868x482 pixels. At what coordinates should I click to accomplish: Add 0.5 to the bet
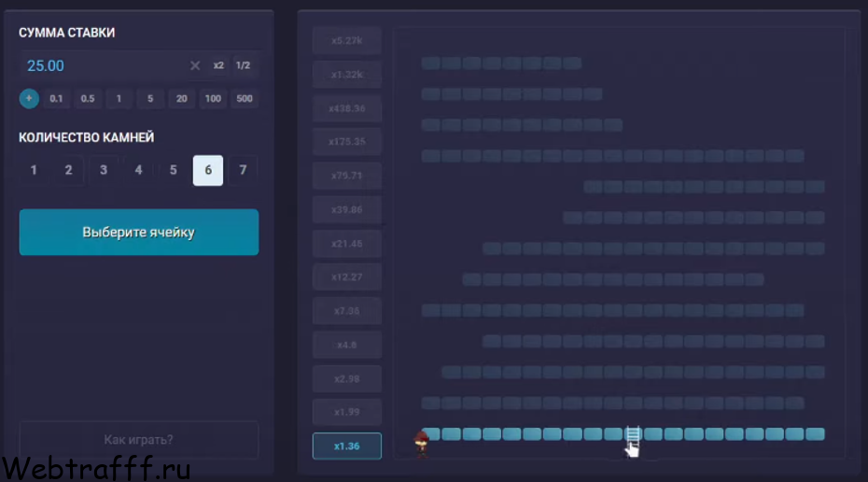(88, 99)
